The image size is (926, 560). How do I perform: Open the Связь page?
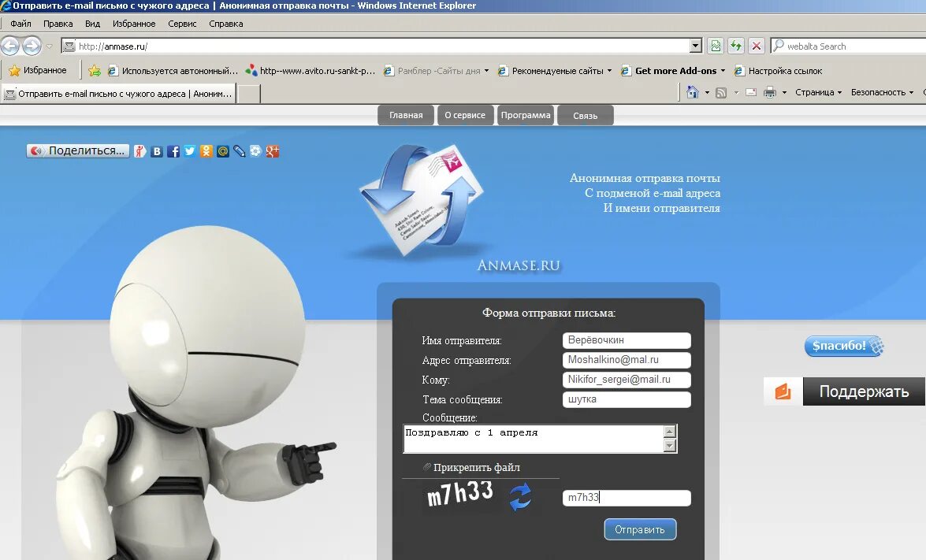pos(586,116)
